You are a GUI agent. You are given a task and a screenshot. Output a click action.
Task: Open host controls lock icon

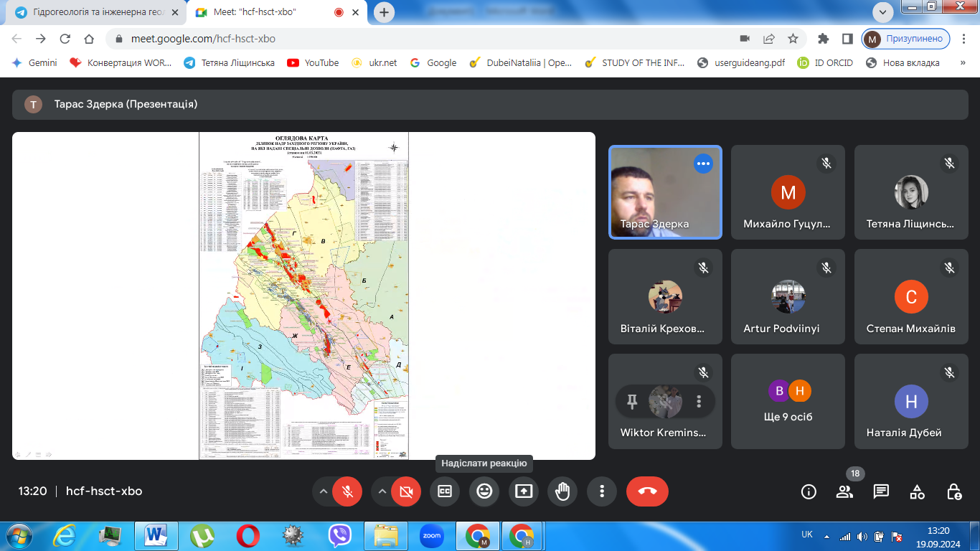(x=953, y=491)
